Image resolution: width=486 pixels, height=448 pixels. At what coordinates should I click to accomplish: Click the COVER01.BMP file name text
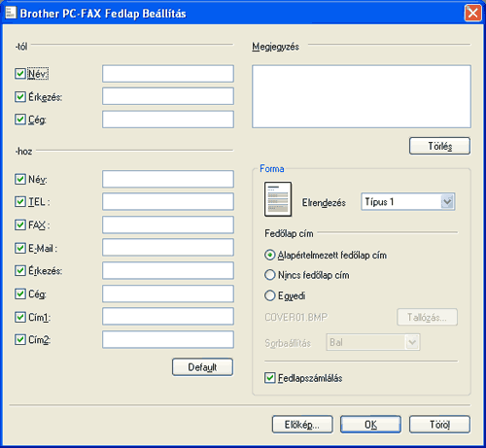click(x=295, y=317)
